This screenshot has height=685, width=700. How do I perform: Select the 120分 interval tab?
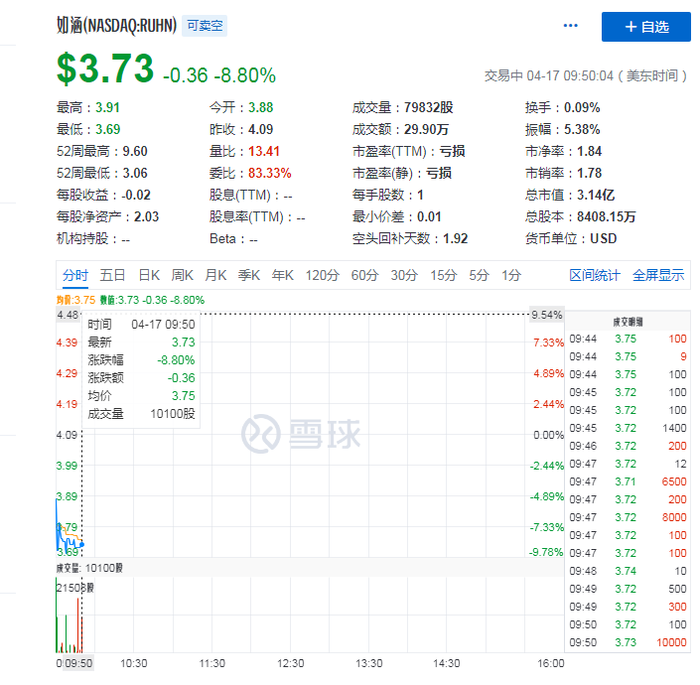click(x=322, y=275)
